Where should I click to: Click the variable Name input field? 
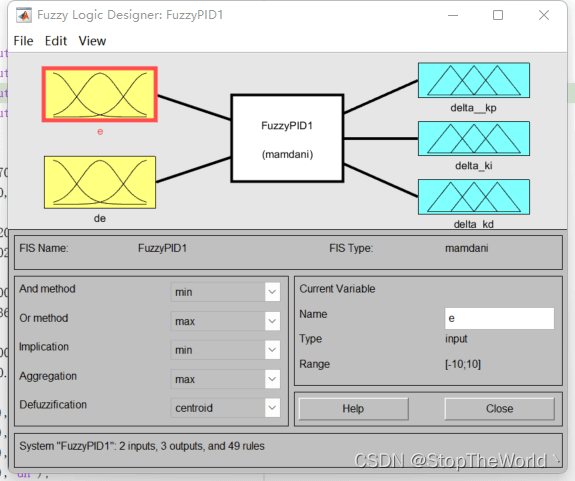499,318
